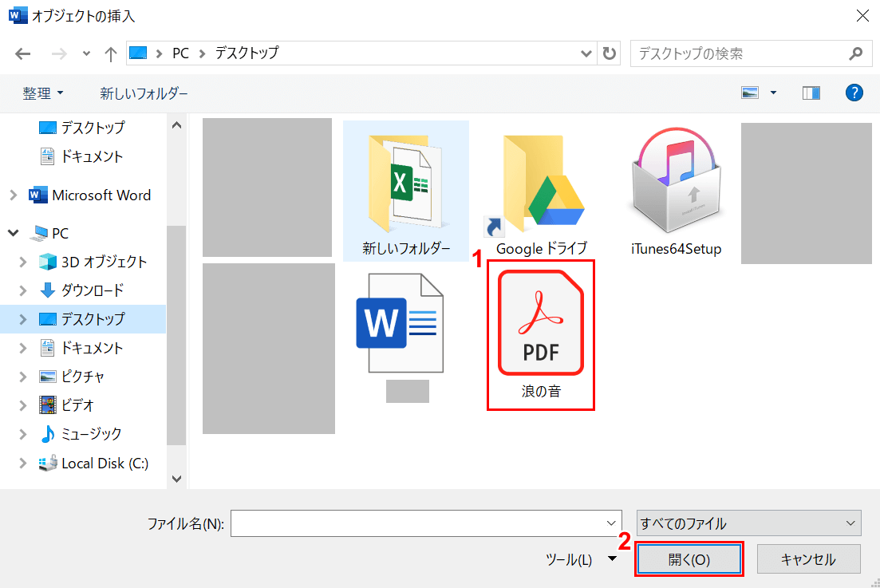Open the すべてのファイル file type dropdown

click(748, 523)
